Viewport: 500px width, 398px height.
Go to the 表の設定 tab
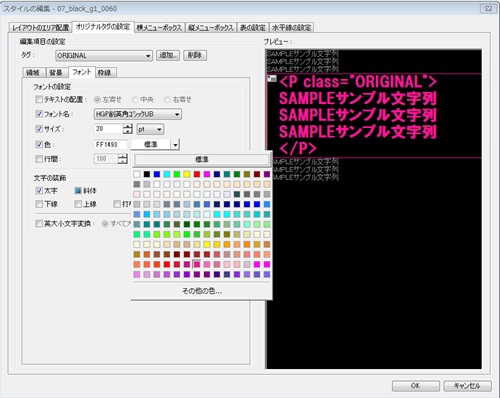point(253,28)
